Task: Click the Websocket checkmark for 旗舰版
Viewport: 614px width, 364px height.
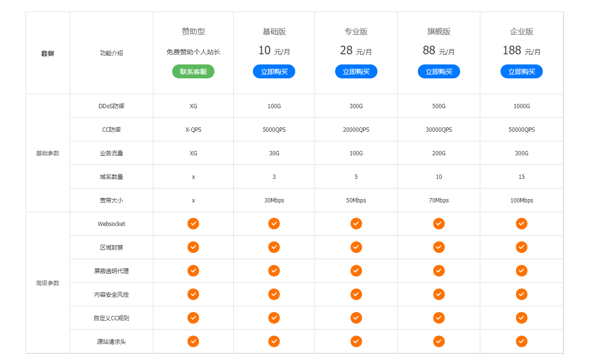Action: click(439, 224)
